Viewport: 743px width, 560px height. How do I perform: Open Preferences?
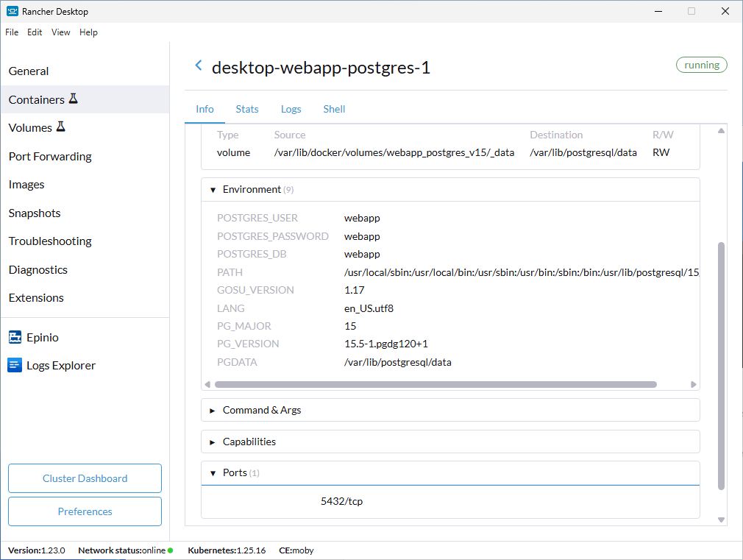tap(85, 511)
